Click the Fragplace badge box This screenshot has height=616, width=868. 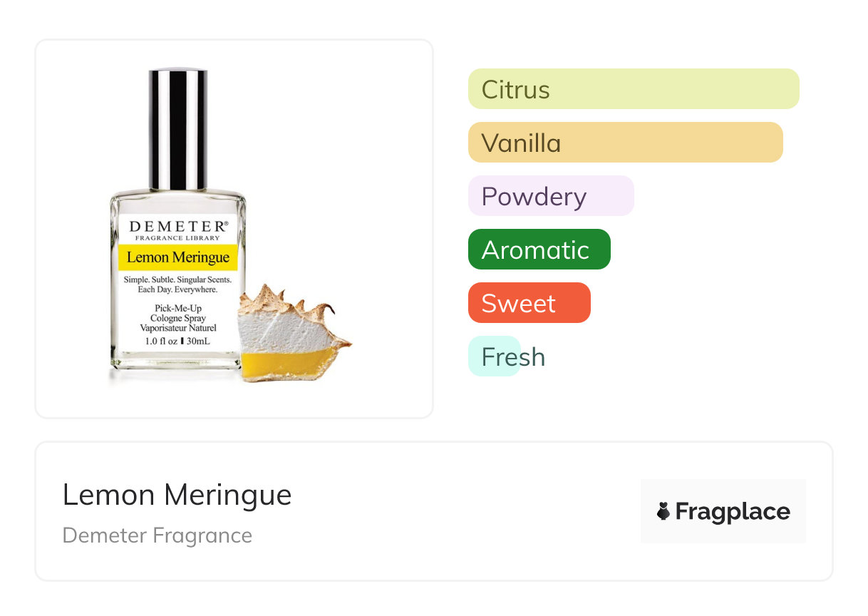(723, 511)
